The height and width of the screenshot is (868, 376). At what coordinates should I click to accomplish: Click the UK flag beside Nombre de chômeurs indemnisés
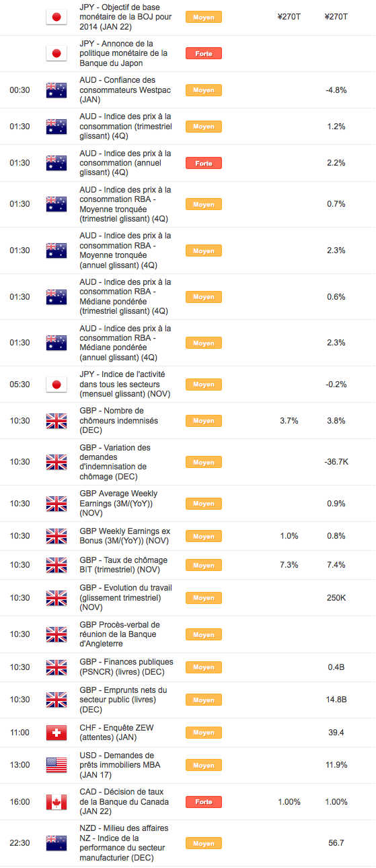[56, 421]
